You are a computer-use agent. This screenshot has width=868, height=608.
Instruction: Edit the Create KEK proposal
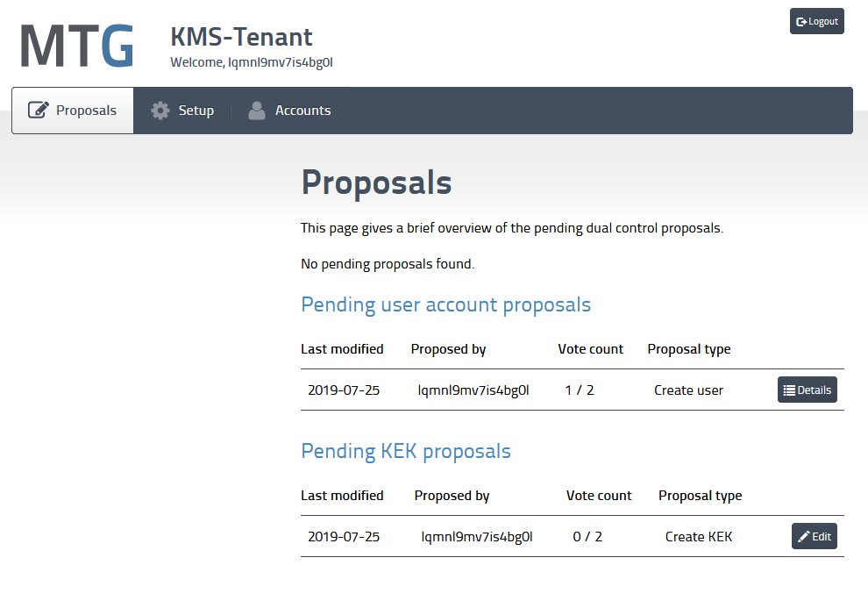[814, 536]
